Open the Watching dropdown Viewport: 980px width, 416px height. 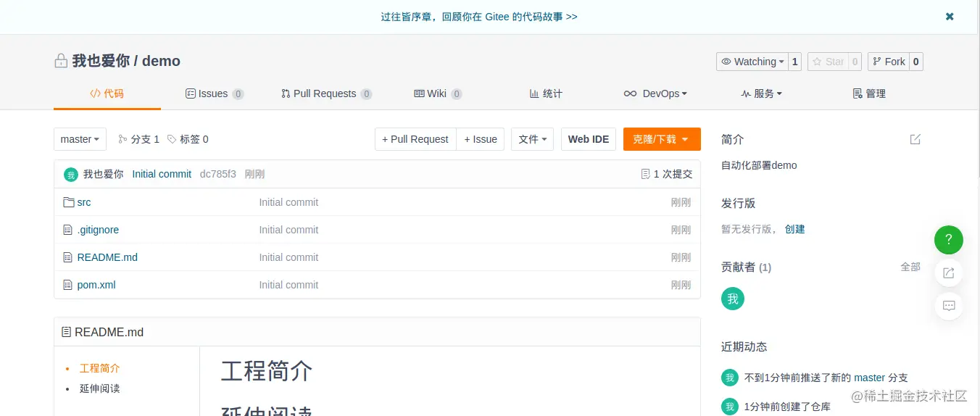(x=752, y=62)
